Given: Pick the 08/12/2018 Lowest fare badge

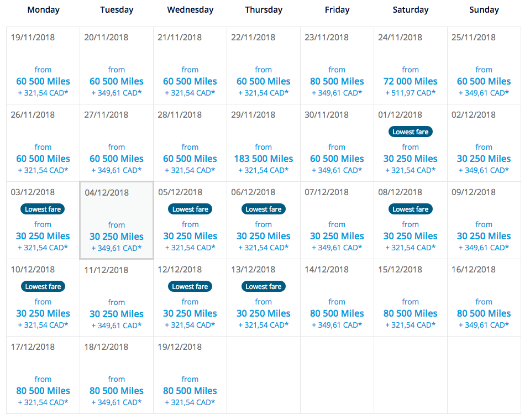Looking at the screenshot, I should coord(410,209).
